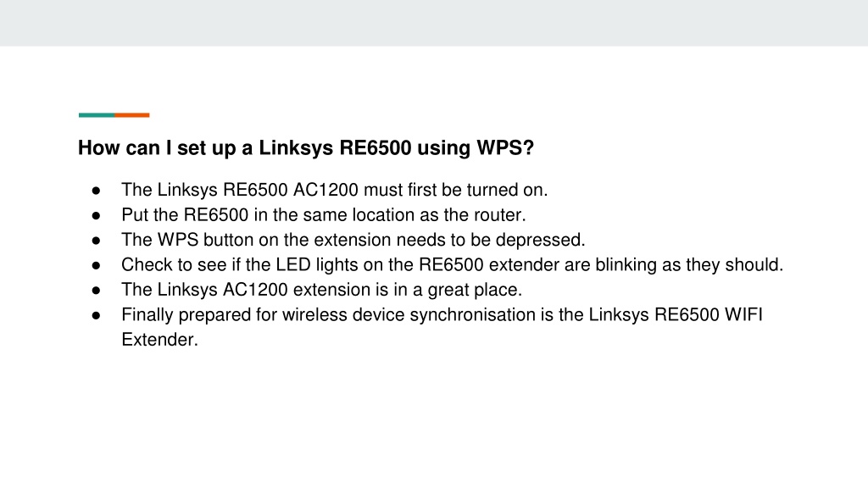Click the gray header band at top
This screenshot has width=868, height=488.
(x=434, y=23)
